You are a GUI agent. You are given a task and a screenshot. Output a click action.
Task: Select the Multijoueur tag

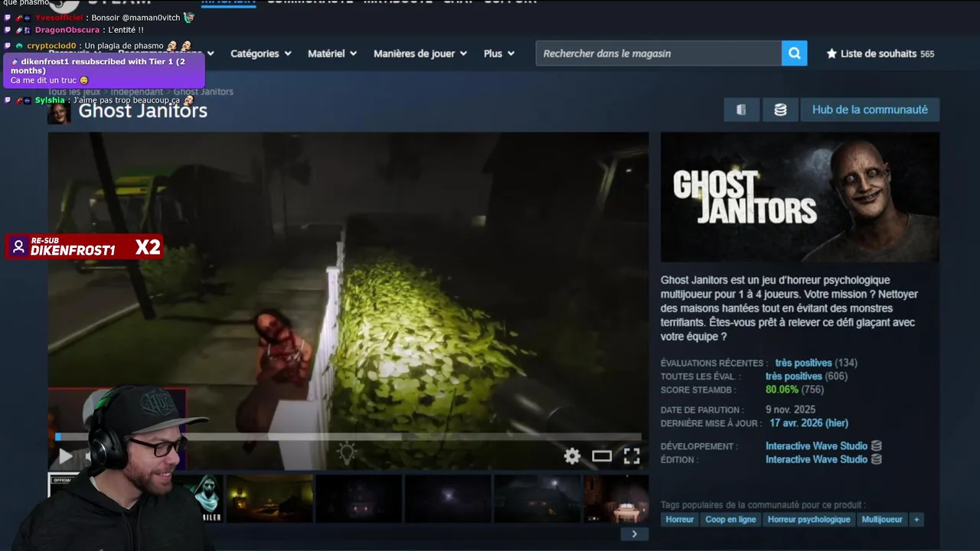tap(881, 520)
